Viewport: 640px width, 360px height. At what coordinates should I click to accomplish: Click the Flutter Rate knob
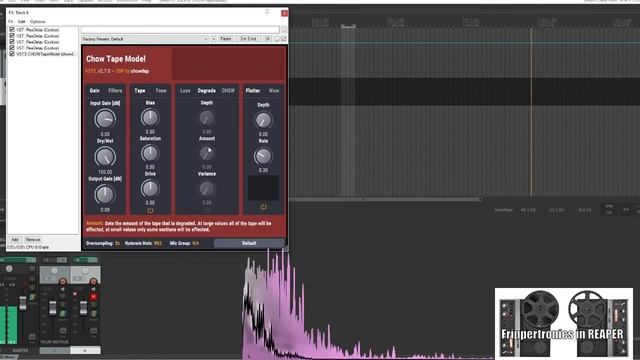(x=263, y=156)
